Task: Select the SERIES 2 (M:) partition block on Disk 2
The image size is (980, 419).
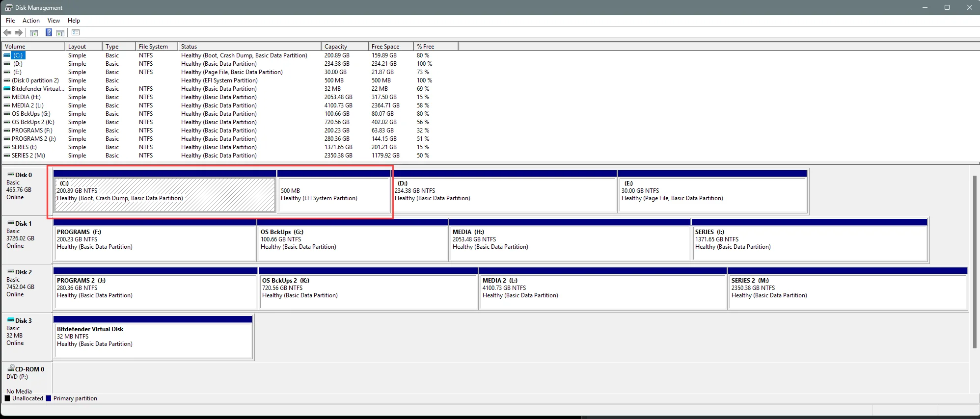Action: coord(848,288)
